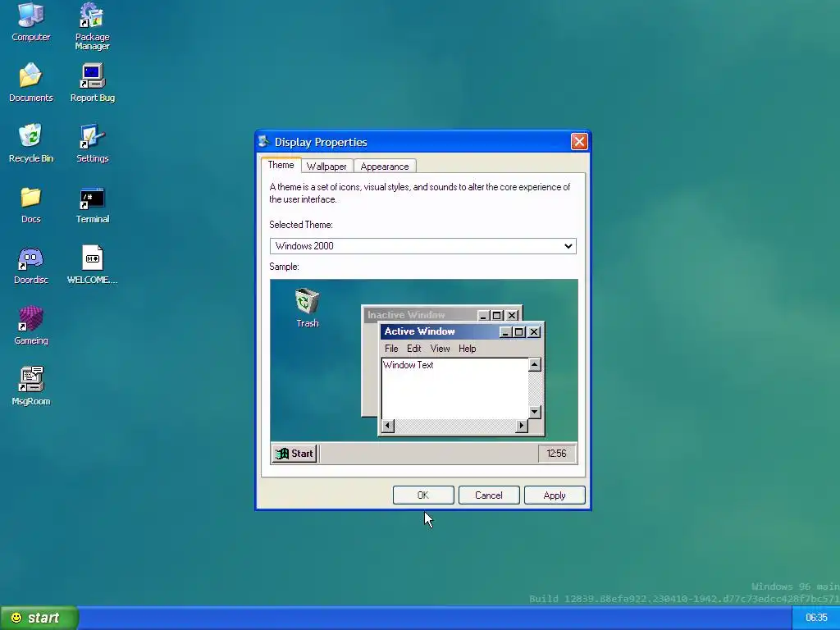Screen dimensions: 840x630
Task: Open the start menu on taskbar
Action: coord(39,618)
